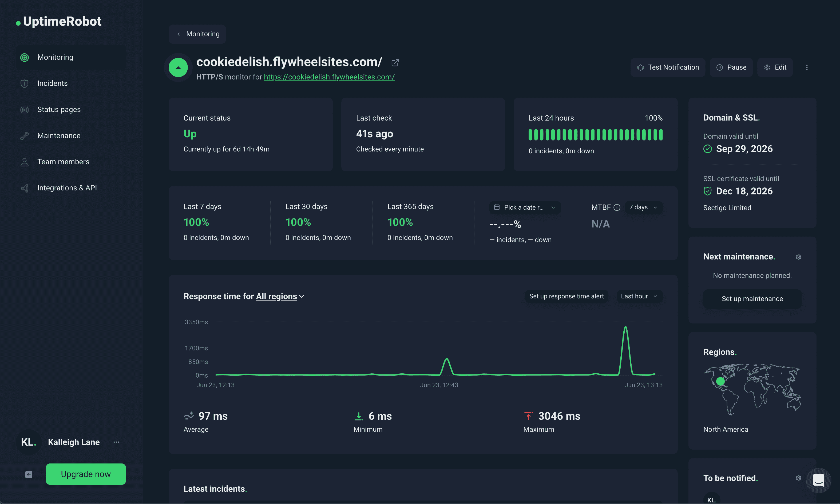The height and width of the screenshot is (504, 840).
Task: Open the Pick a date range dropdown
Action: click(x=525, y=207)
